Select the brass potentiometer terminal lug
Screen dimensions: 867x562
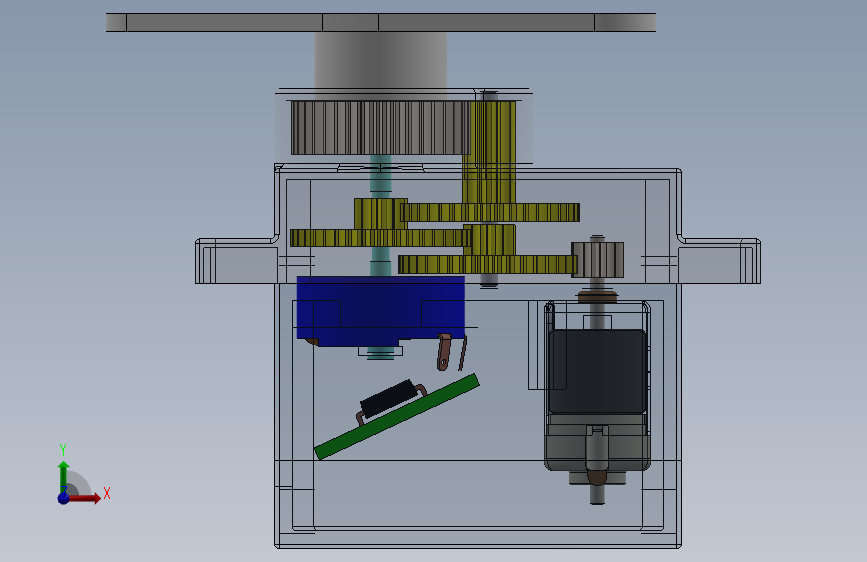click(443, 352)
